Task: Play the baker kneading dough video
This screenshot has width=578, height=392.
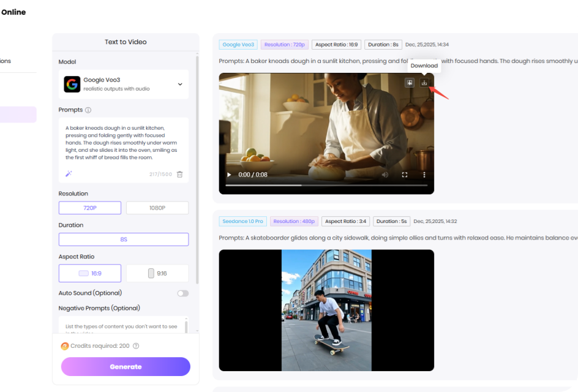Action: click(x=230, y=175)
